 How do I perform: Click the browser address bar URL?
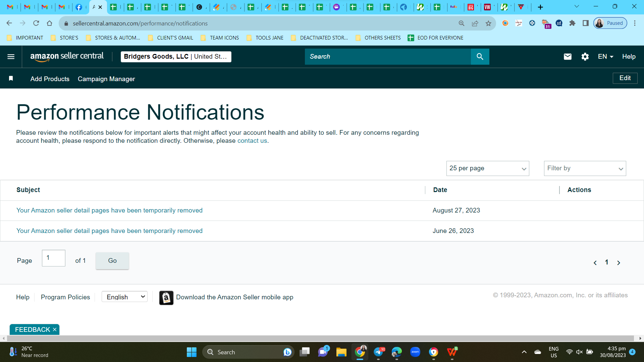(x=140, y=23)
